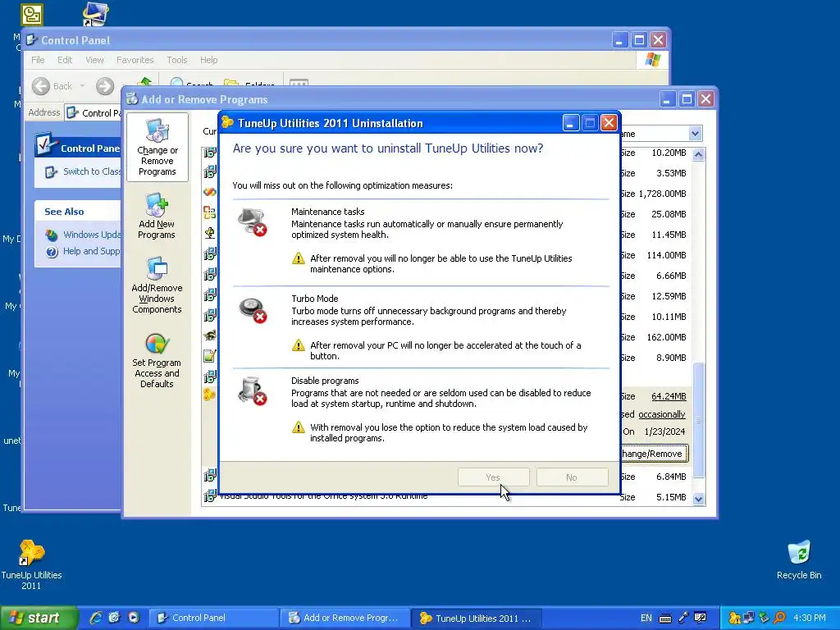Click the Start button
Viewport: 840px width, 630px height.
pos(39,618)
